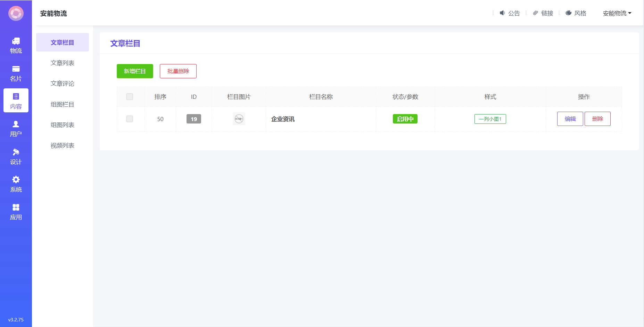Click the 批量删除 button

click(178, 71)
